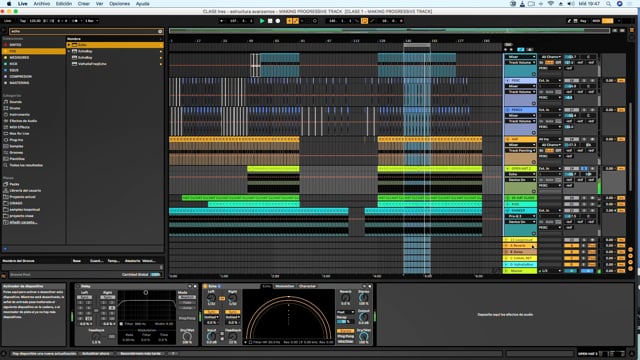
Task: Select the COMPRESION collection label
Action: point(20,76)
